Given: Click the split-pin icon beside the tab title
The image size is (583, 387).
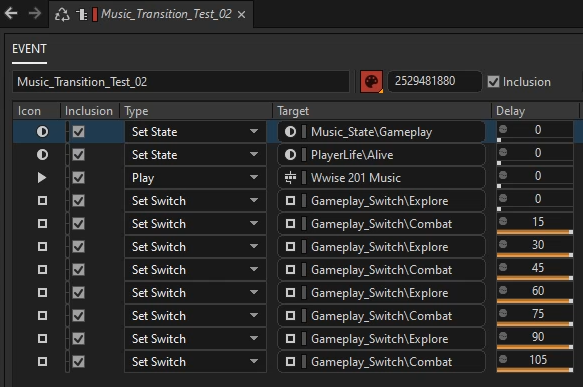Looking at the screenshot, I should click(x=81, y=14).
